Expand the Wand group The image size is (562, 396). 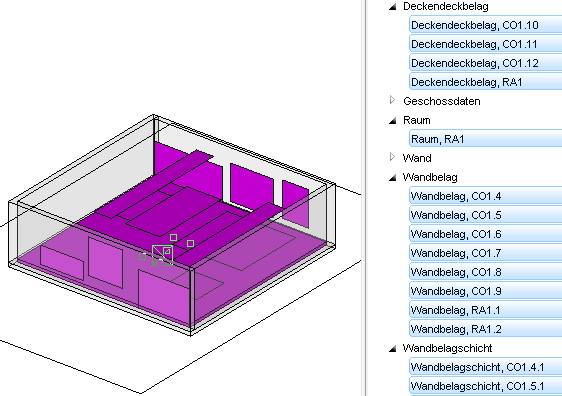click(392, 157)
